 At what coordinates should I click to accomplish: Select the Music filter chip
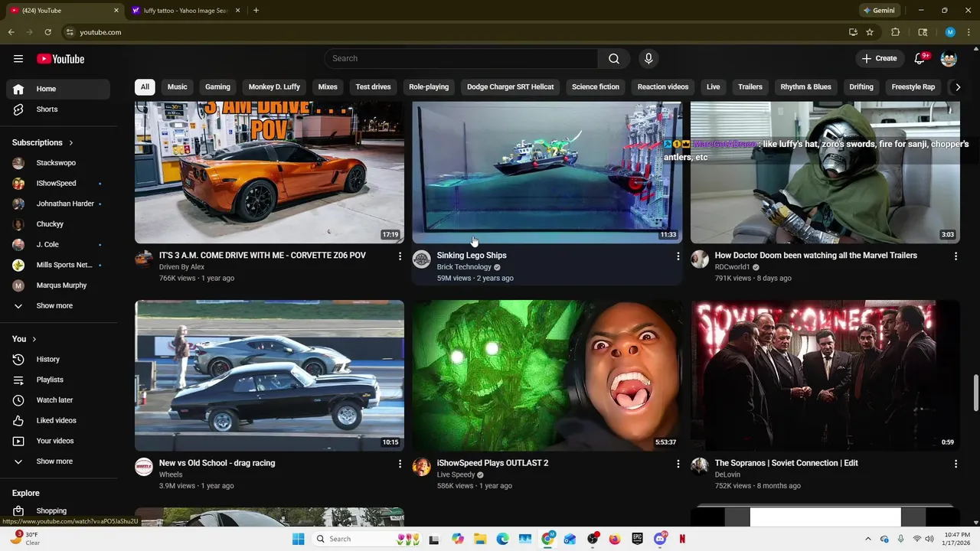[x=177, y=86]
